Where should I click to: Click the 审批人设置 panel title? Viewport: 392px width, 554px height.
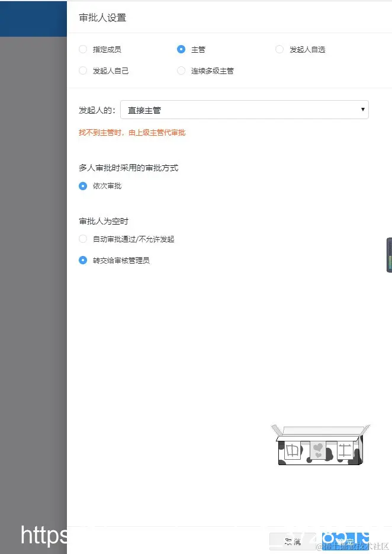[x=102, y=18]
